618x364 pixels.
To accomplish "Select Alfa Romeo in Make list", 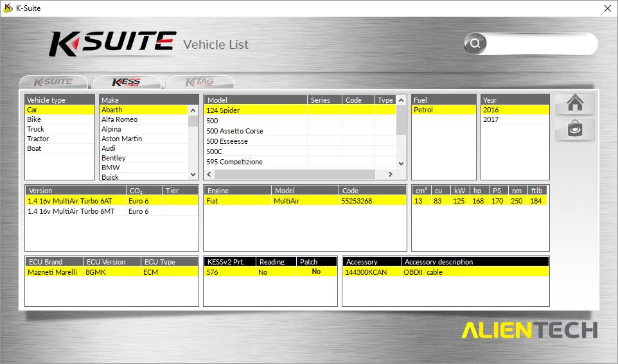I will click(x=119, y=119).
